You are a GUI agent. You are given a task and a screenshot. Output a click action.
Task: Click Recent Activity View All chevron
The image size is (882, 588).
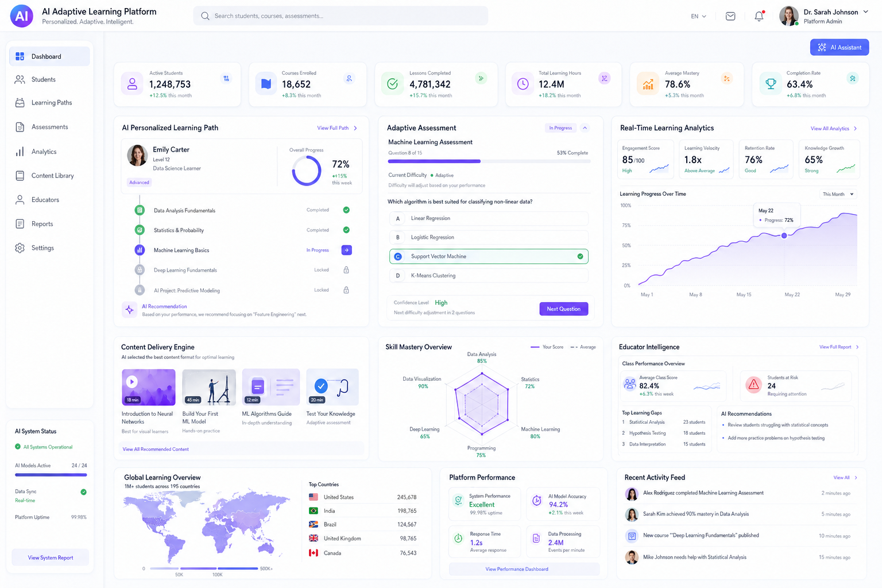pos(856,478)
